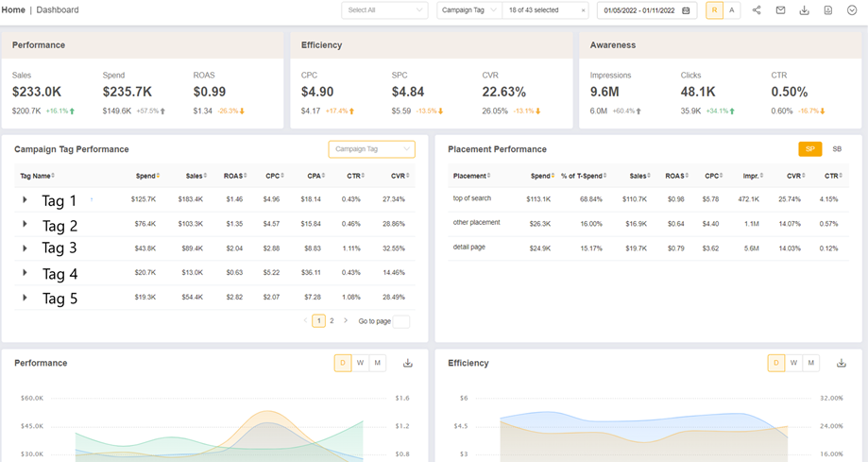Open the calendar date range picker
Screen dimensions: 868x462
pos(686,10)
